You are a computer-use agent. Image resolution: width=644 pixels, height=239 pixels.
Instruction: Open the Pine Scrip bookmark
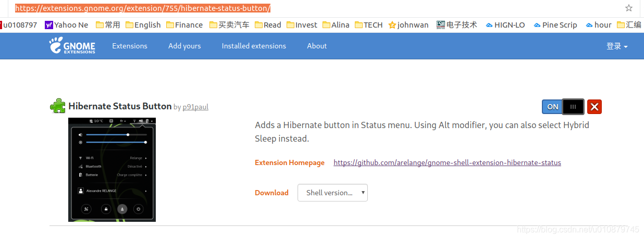(555, 24)
